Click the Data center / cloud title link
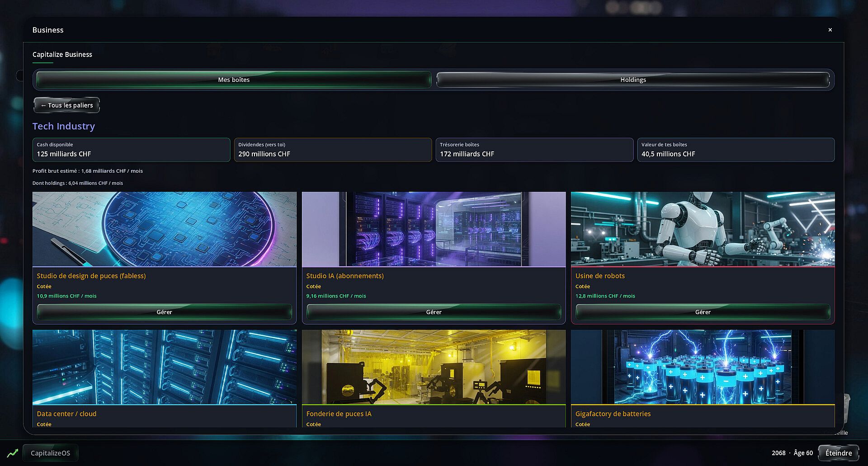This screenshot has height=466, width=868. click(x=66, y=414)
